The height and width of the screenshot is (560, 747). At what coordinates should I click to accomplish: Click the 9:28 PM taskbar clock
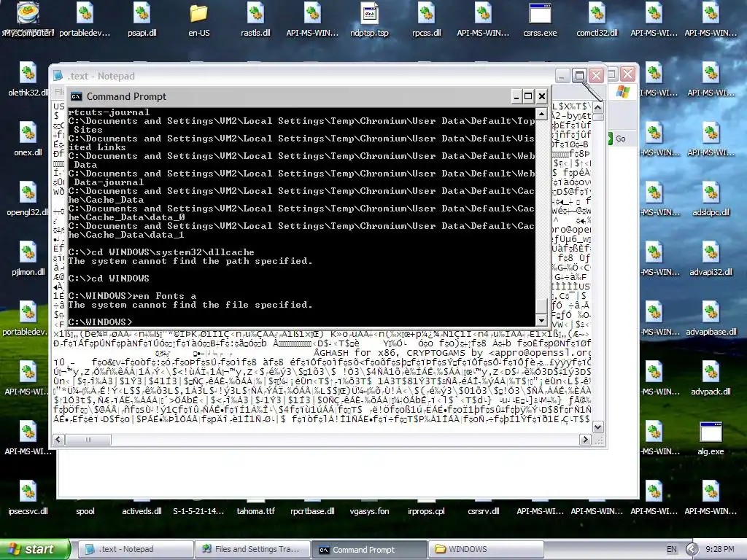[719, 549]
